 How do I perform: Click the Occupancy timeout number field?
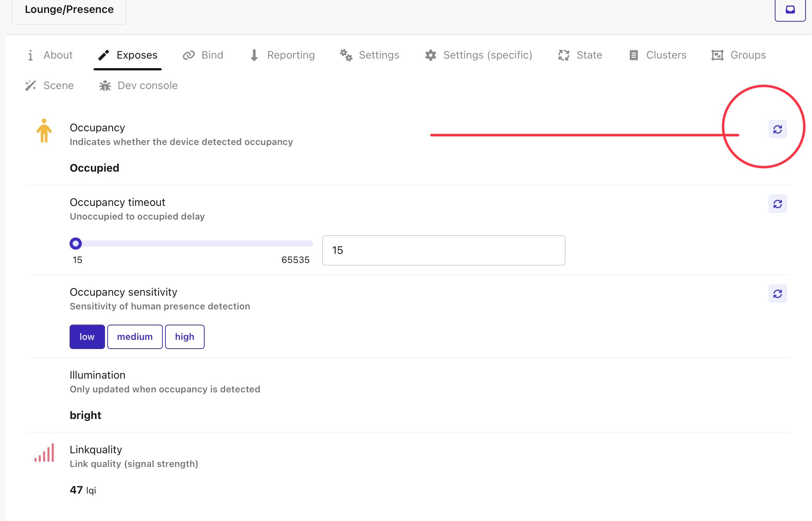[x=443, y=250]
